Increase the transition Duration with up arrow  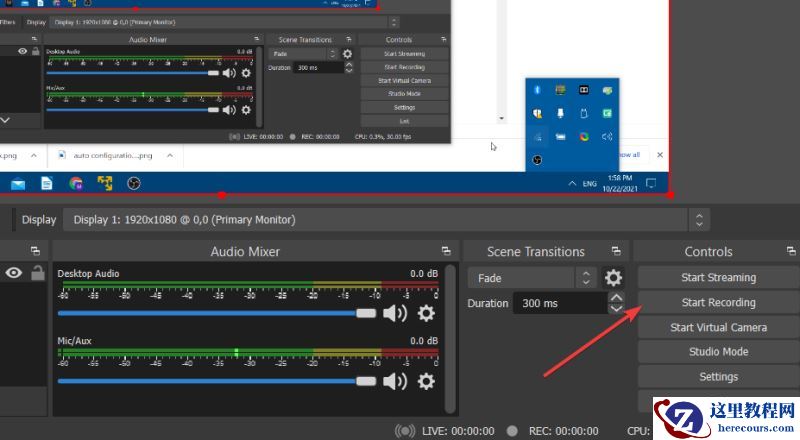click(616, 298)
